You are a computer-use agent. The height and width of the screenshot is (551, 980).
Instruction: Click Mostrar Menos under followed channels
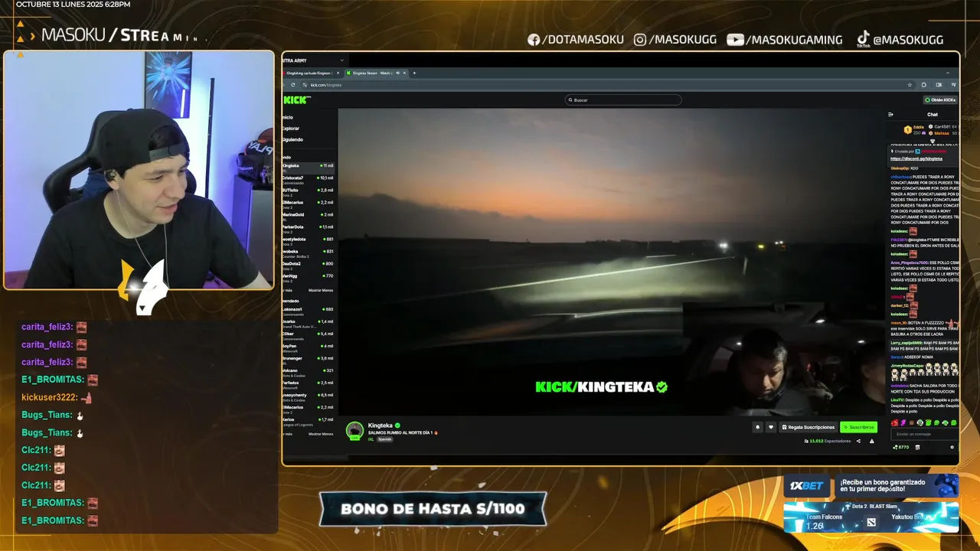click(321, 290)
